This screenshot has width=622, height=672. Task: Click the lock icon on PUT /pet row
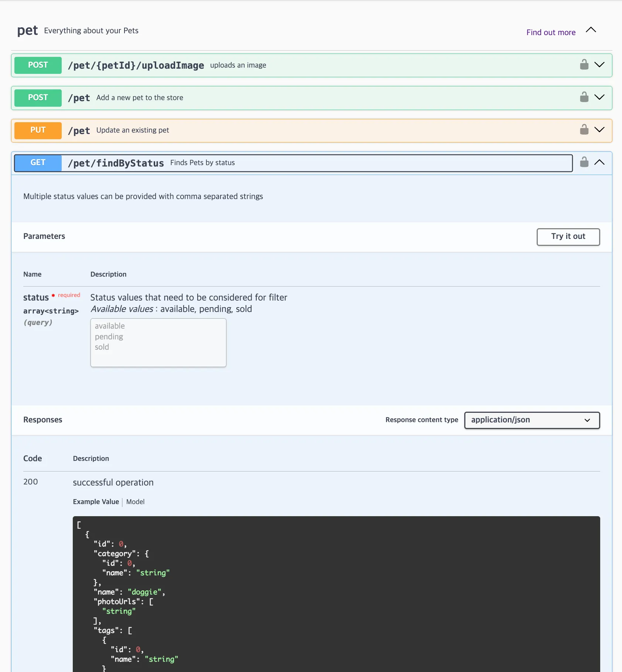point(584,130)
